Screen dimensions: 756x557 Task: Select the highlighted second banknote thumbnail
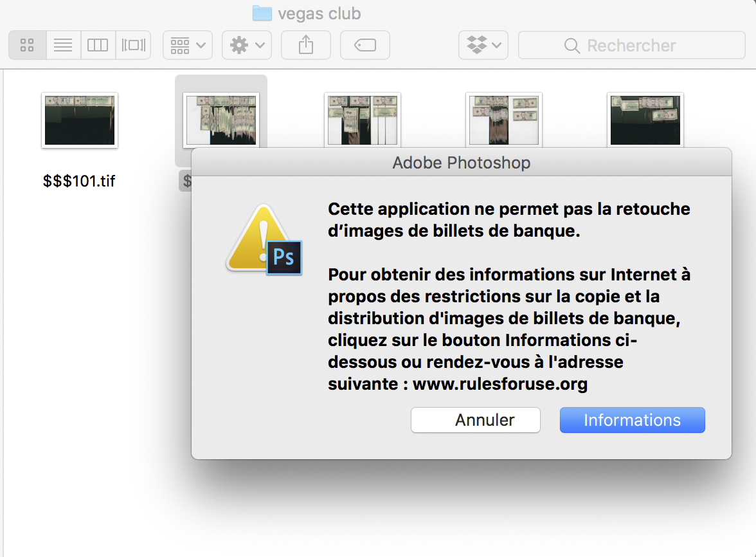tap(221, 120)
